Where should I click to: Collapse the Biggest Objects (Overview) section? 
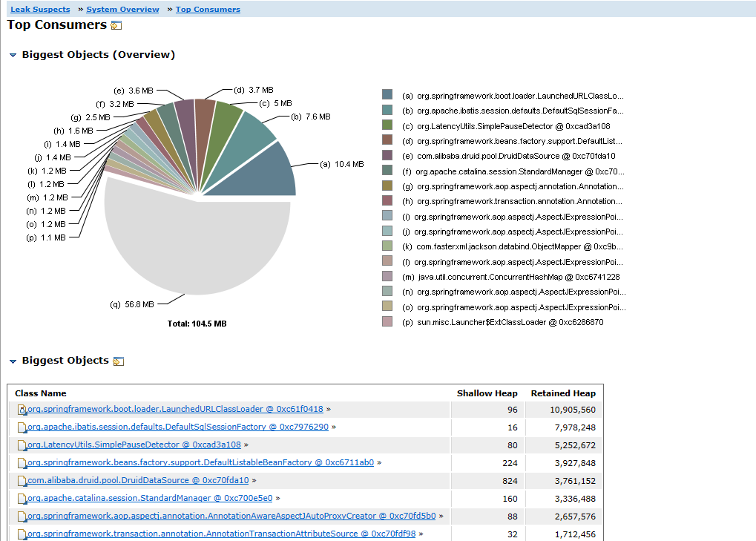[x=13, y=55]
